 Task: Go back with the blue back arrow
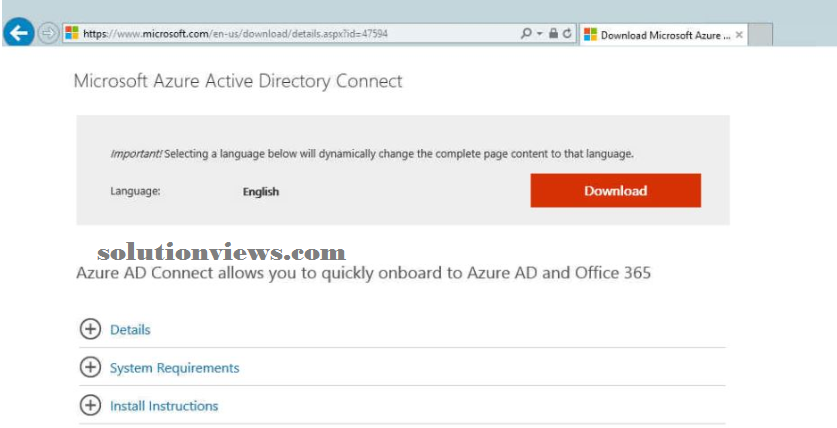[19, 33]
